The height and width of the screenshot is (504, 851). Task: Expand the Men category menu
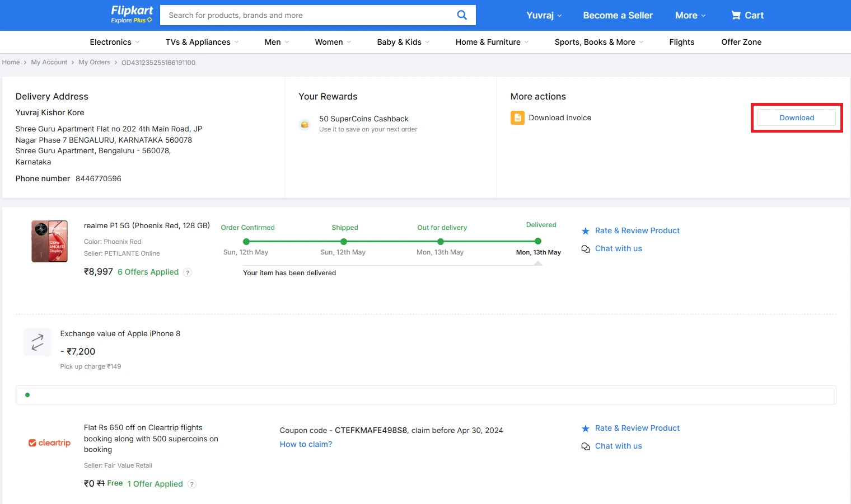tap(277, 42)
